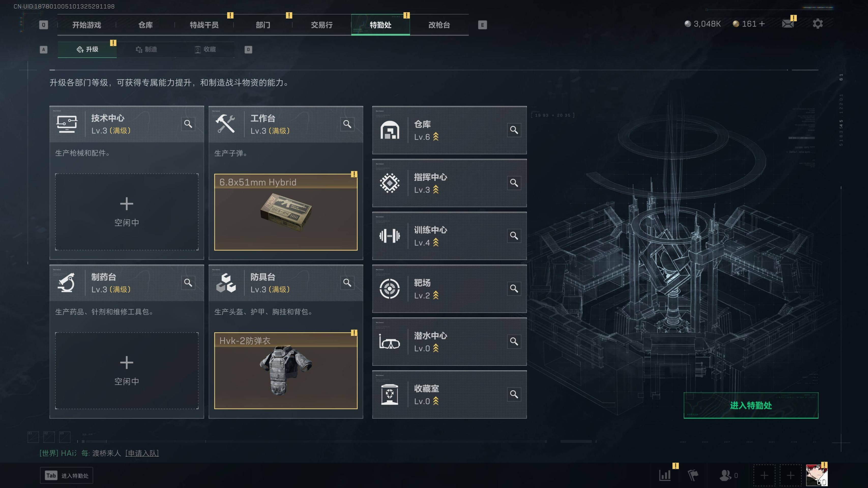Screen dimensions: 868x488
Task: Switch to the 交易行 tab
Action: click(321, 25)
